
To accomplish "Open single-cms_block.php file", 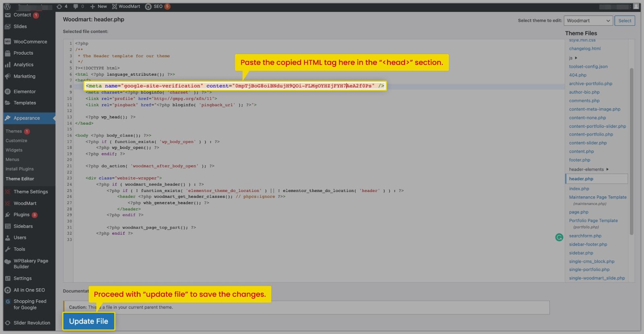I will [x=592, y=262].
